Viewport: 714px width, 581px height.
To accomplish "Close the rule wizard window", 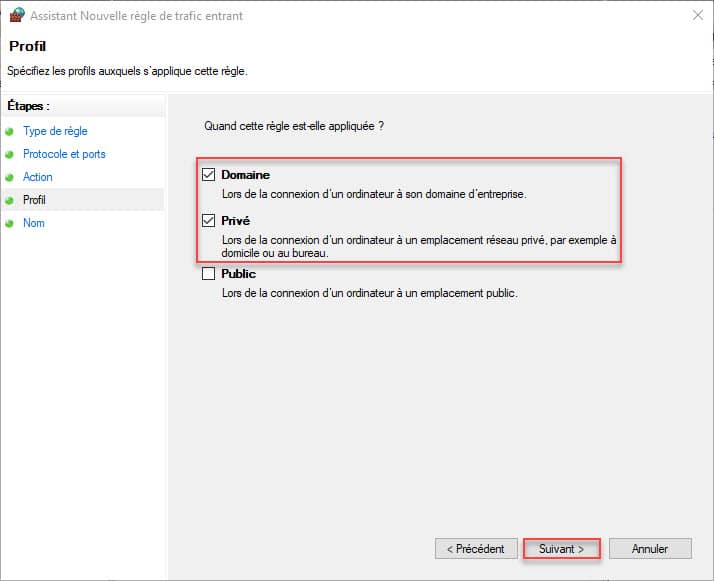I will coord(698,15).
